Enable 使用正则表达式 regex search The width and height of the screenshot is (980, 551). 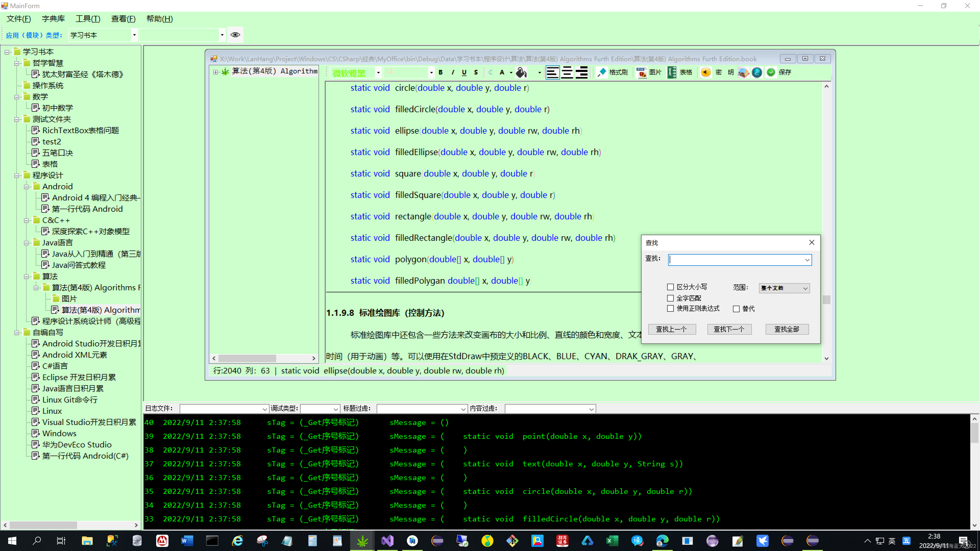670,308
